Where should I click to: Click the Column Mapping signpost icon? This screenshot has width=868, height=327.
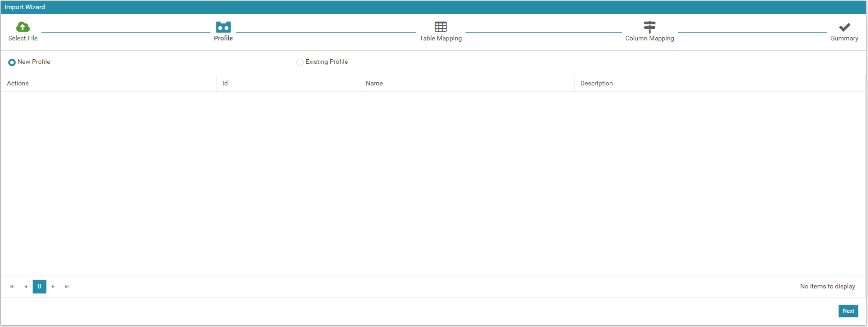(649, 27)
